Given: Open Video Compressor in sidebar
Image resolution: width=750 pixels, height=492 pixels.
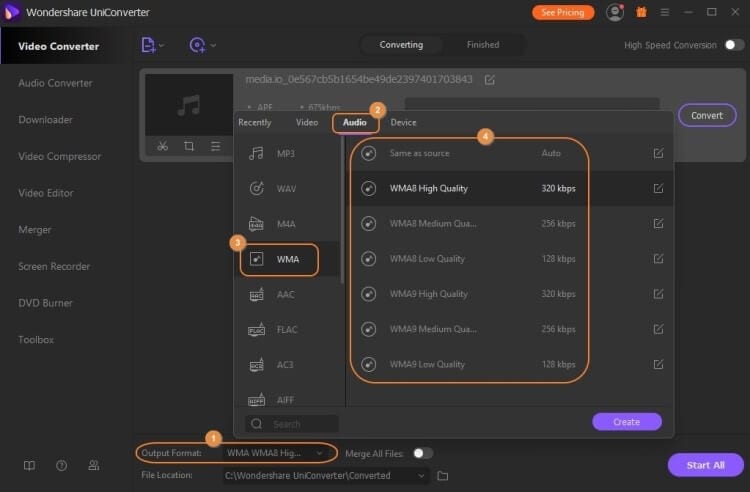Looking at the screenshot, I should (60, 156).
